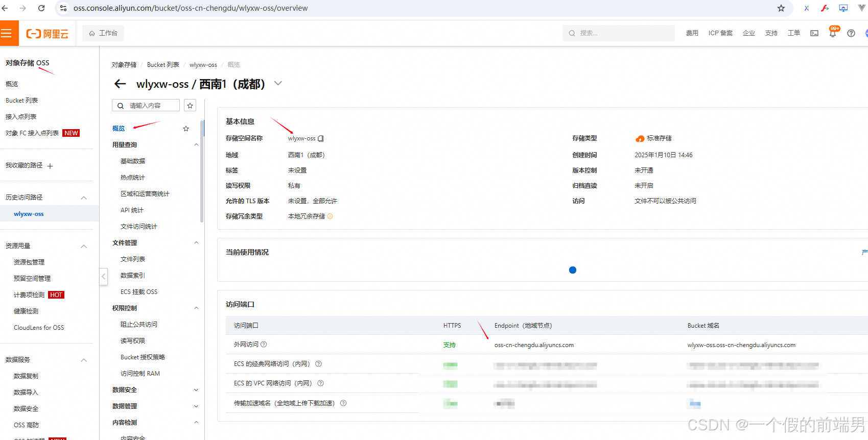Open the help question mark icon in the header
868x440 pixels.
tap(851, 33)
